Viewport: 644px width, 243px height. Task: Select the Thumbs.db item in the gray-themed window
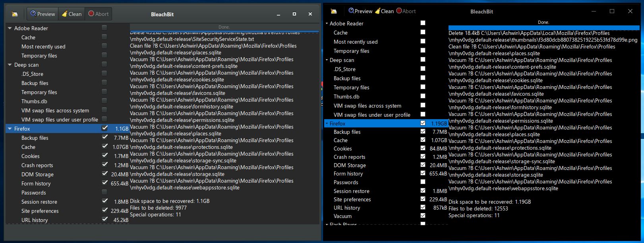(x=34, y=101)
